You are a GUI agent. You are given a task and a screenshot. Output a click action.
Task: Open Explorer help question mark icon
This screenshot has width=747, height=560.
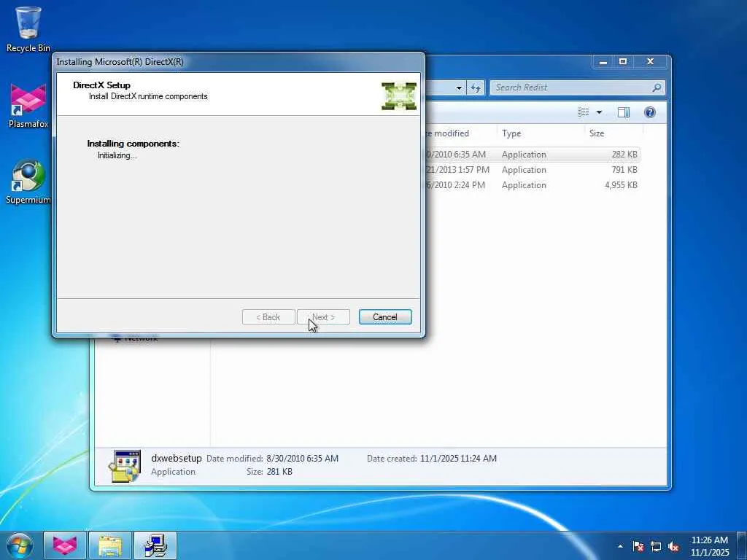(x=650, y=112)
